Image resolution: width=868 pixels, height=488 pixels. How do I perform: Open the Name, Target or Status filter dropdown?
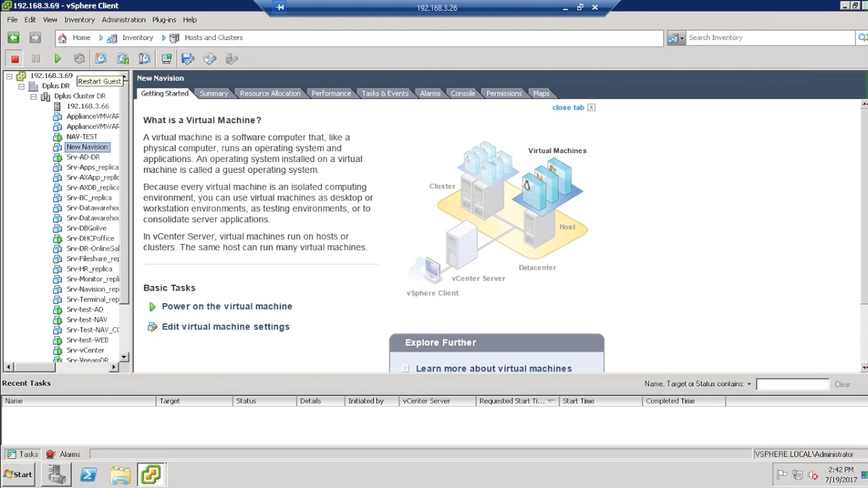[749, 384]
